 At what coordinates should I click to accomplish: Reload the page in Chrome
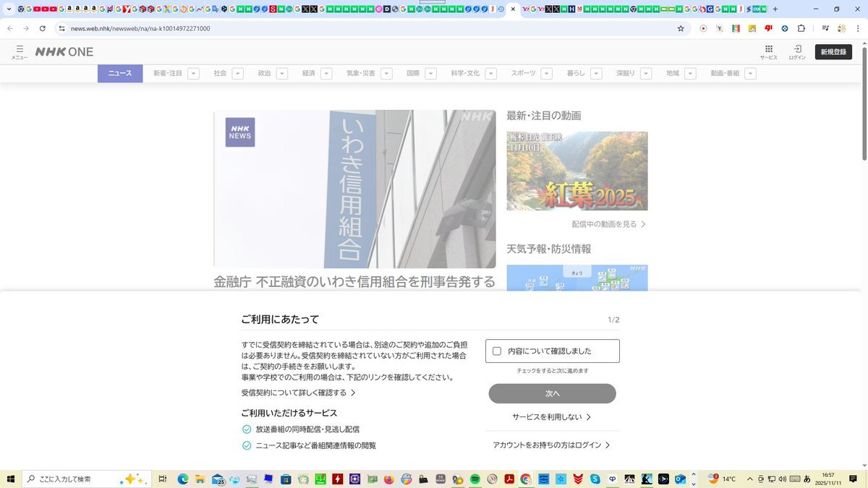click(43, 28)
